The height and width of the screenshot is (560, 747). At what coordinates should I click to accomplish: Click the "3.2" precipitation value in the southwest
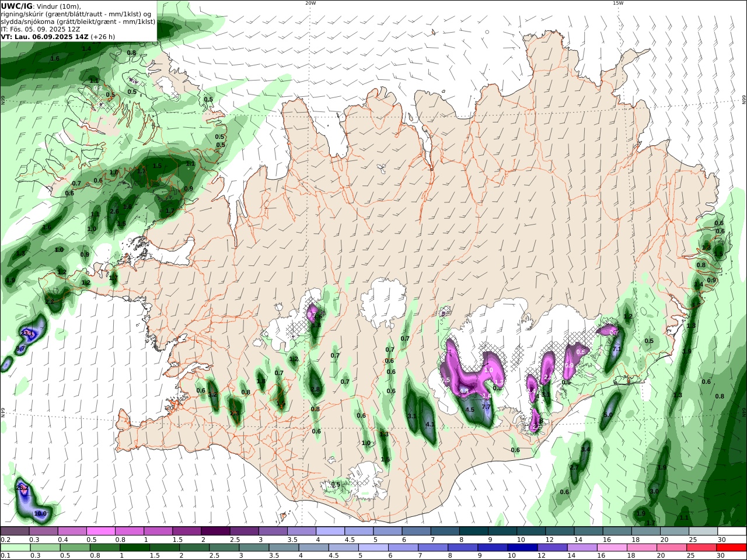pos(212,394)
